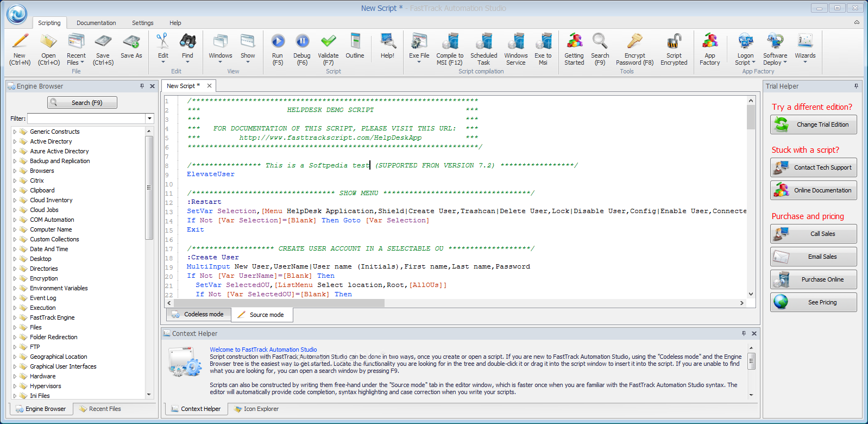Open the Exe File dropdown

419,48
